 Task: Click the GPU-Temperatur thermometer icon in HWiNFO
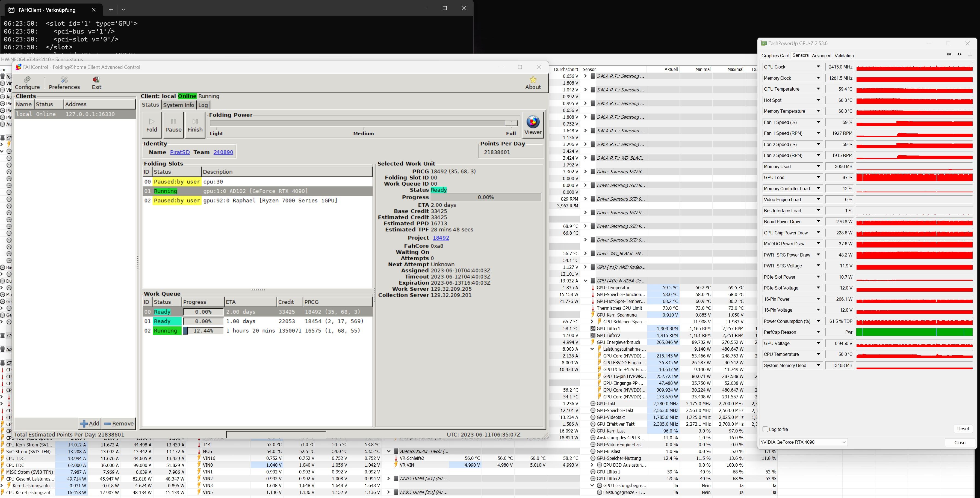592,288
